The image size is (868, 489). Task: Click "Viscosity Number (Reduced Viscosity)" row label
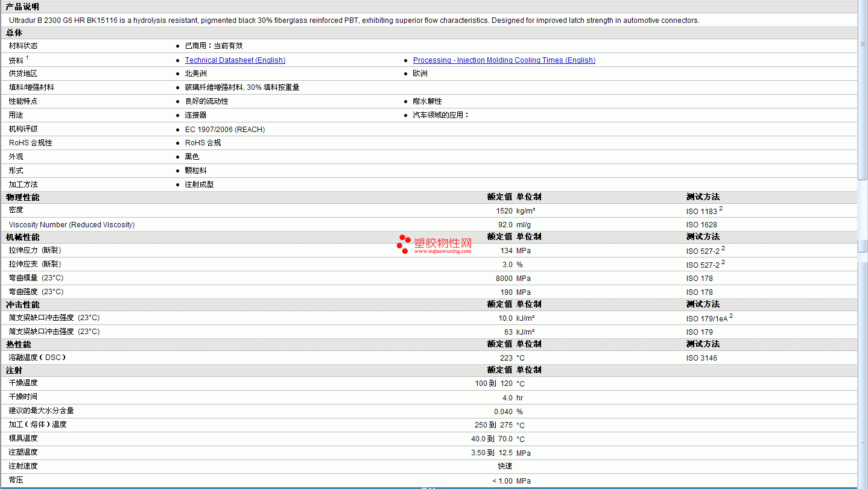click(72, 225)
